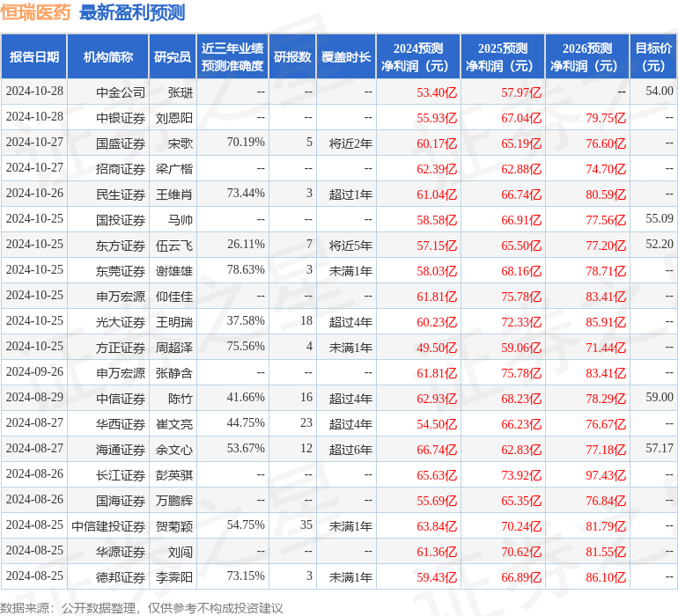The height and width of the screenshot is (616, 678).
Task: Click the 80.59亿 forecast value
Action: (x=606, y=194)
